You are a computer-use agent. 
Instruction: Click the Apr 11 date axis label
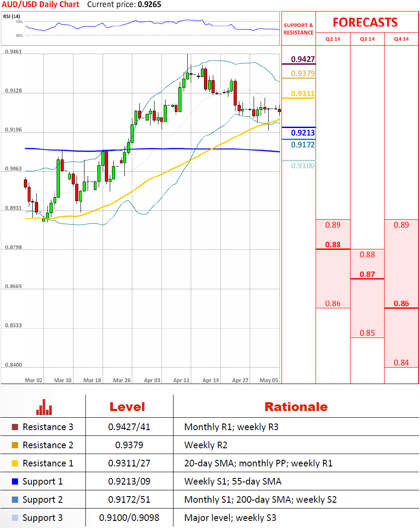tap(181, 380)
